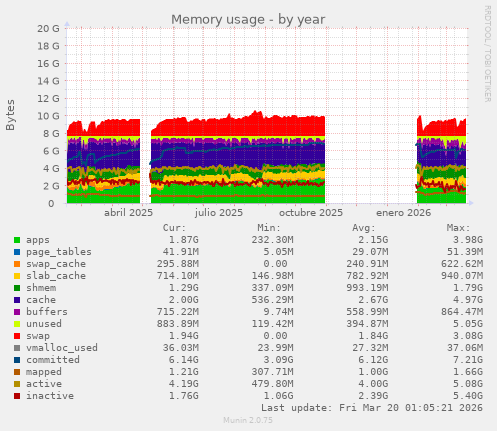Image resolution: width=497 pixels, height=431 pixels.
Task: Click the navy committed legend swatch
Action: click(x=17, y=360)
